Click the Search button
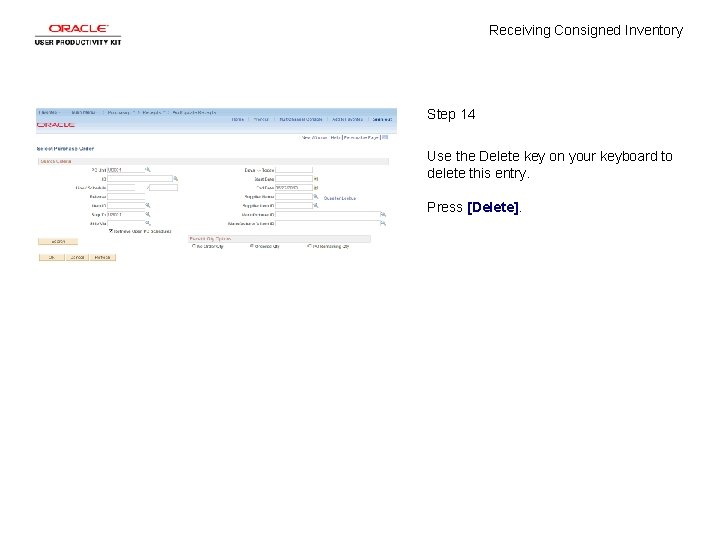 coord(58,242)
